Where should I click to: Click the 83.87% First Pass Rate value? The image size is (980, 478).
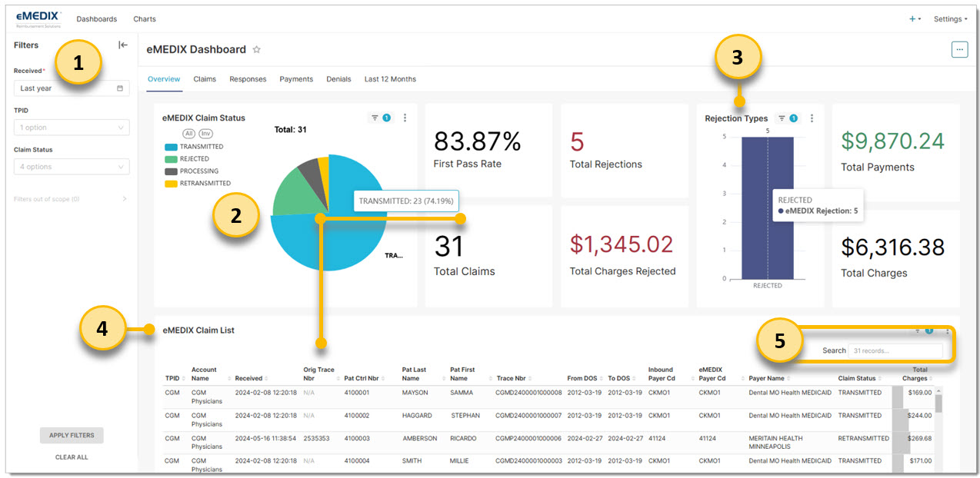478,141
